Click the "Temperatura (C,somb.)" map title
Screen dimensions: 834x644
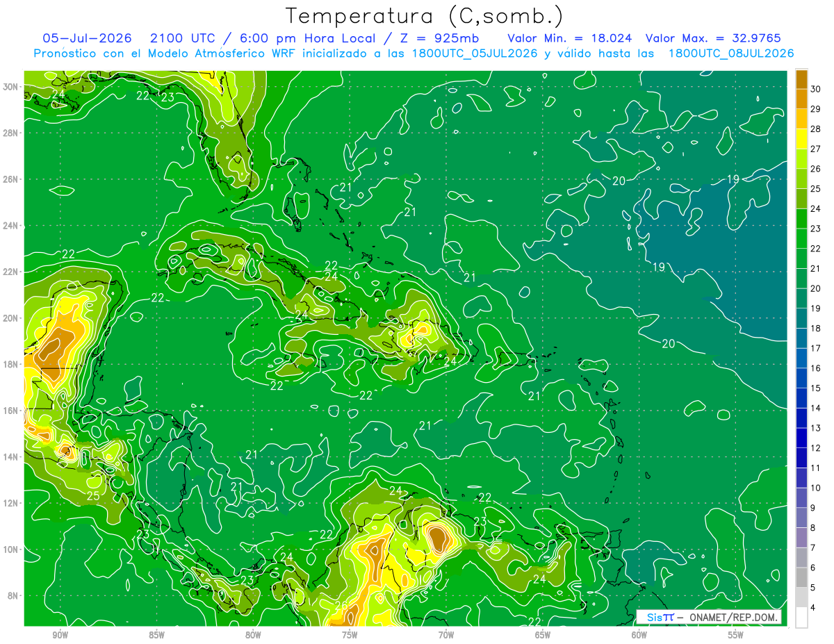[x=425, y=16]
